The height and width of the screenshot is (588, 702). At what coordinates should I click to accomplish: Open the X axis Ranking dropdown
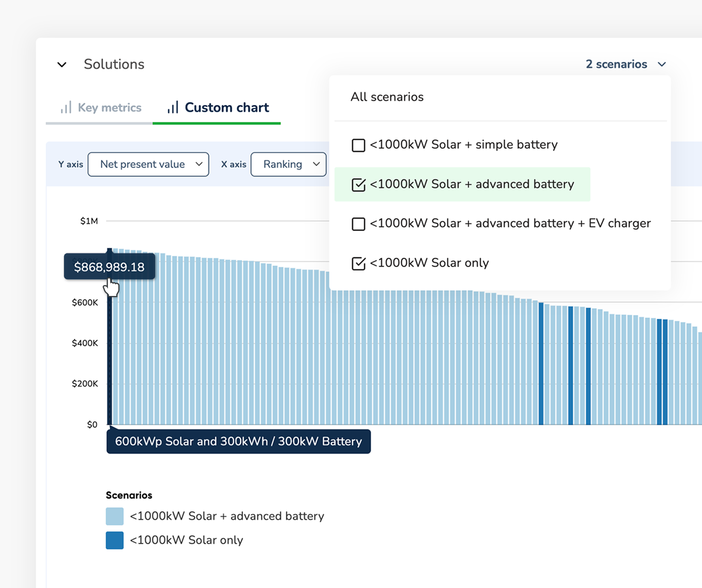coord(288,164)
